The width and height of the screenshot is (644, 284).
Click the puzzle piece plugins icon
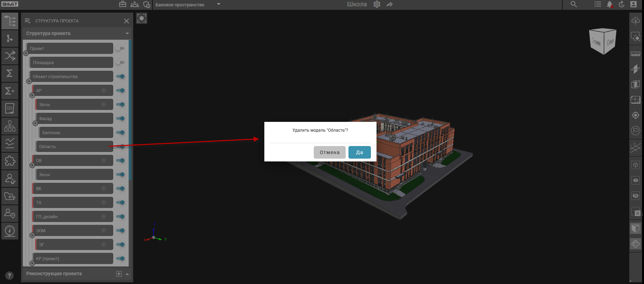[10, 161]
